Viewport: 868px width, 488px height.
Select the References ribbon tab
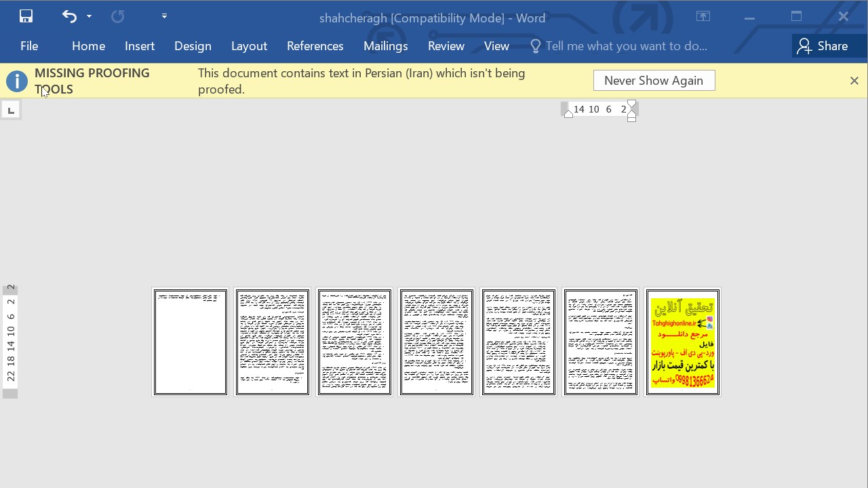click(x=315, y=46)
